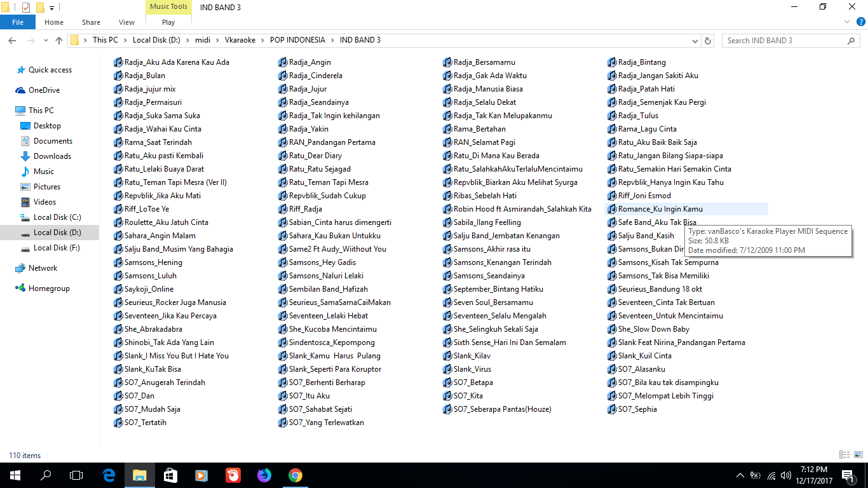Open taskbar search magnifier
The image size is (868, 488).
click(x=46, y=475)
